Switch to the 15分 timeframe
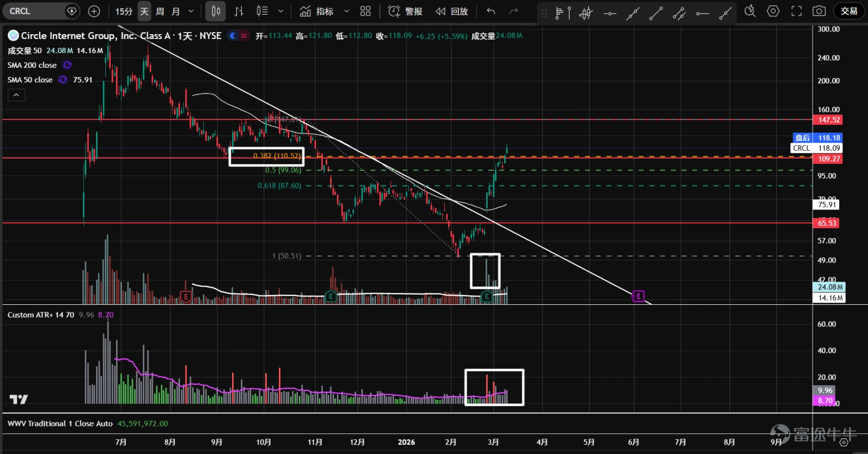 tap(124, 11)
